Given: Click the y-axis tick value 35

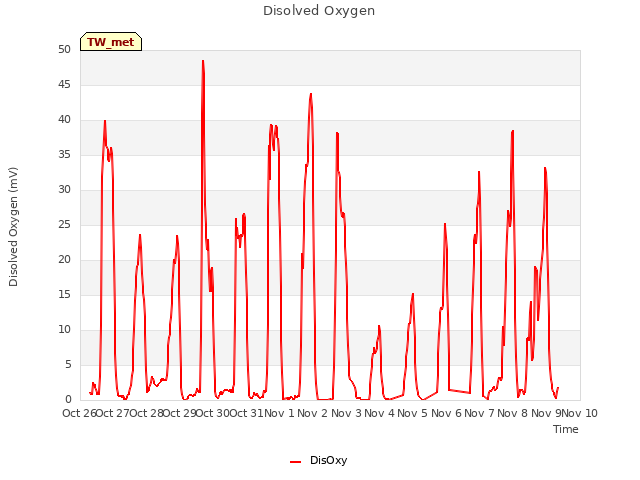Looking at the screenshot, I should (x=64, y=155).
